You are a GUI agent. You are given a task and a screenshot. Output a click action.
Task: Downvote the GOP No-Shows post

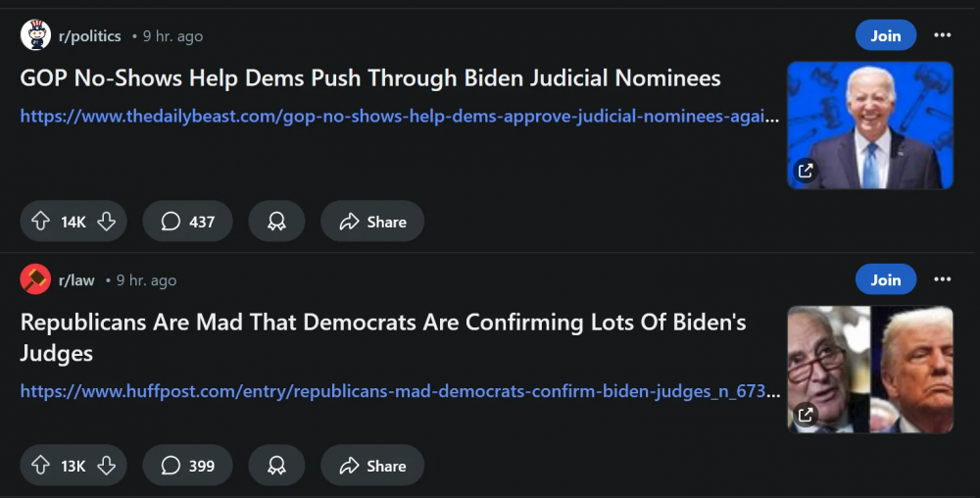(107, 222)
